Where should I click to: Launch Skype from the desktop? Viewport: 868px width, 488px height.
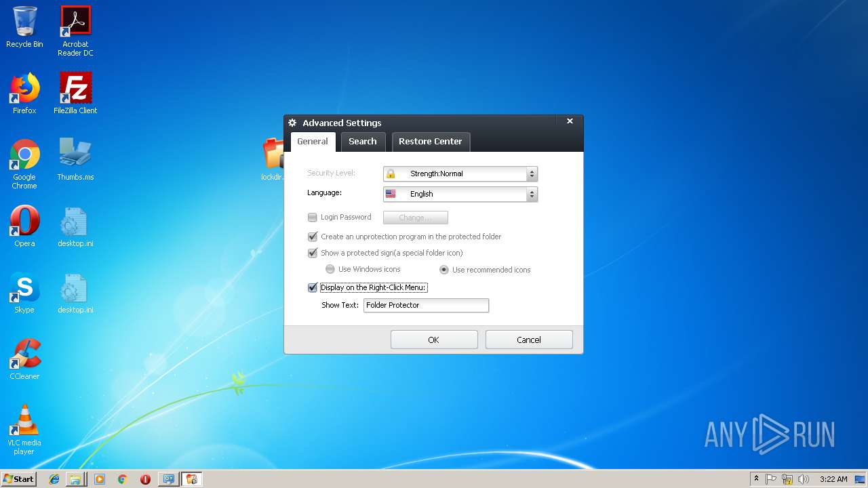click(24, 293)
